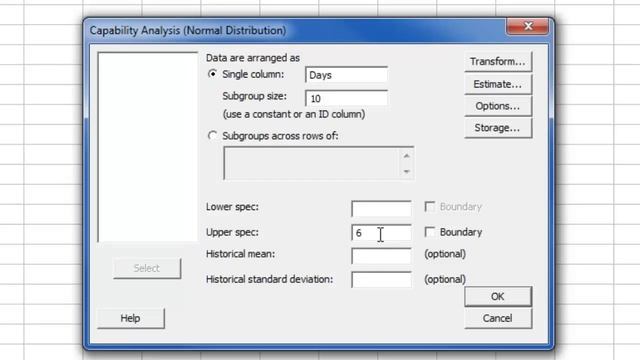Close the Capability Analysis dialog window
This screenshot has height=360, width=640.
point(528,26)
